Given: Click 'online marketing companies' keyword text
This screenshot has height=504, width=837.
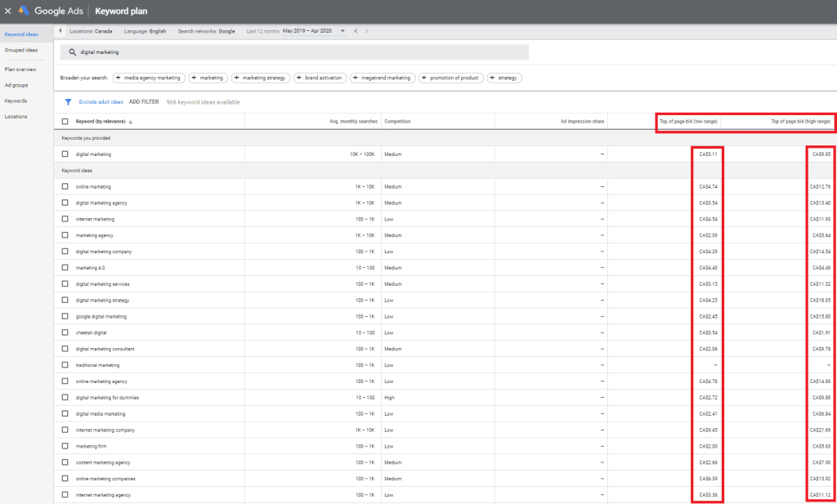Looking at the screenshot, I should coord(105,479).
